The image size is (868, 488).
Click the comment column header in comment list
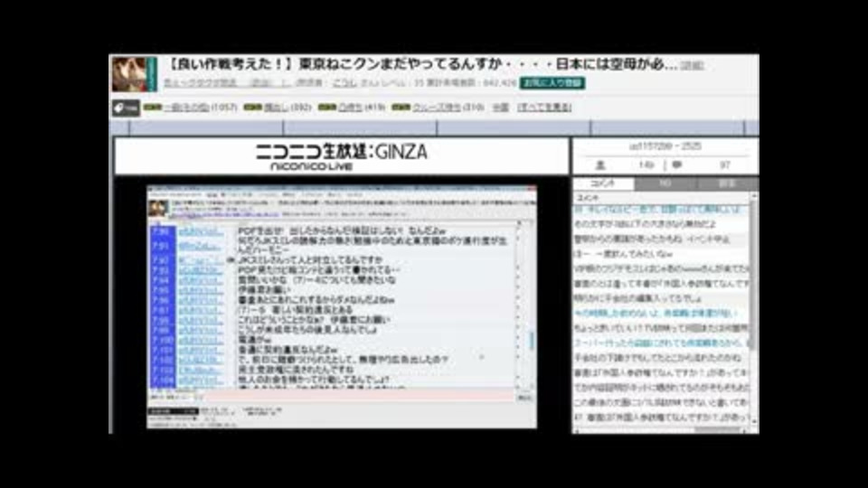(661, 198)
